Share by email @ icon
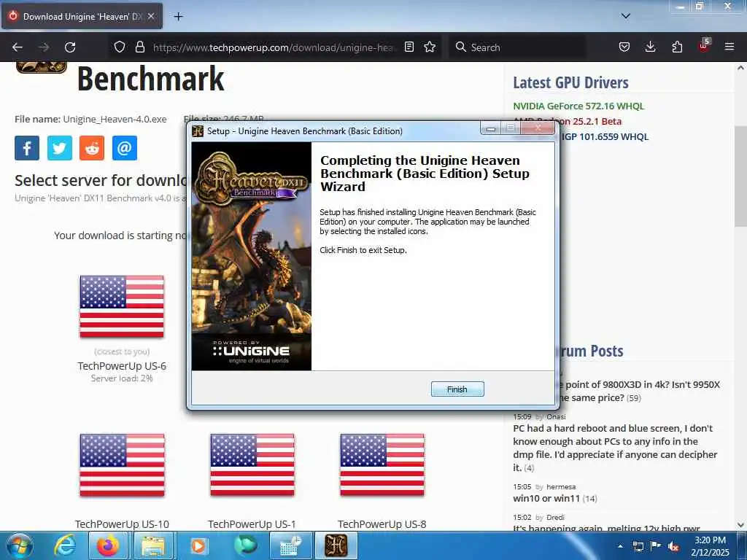The height and width of the screenshot is (560, 747). pyautogui.click(x=124, y=148)
